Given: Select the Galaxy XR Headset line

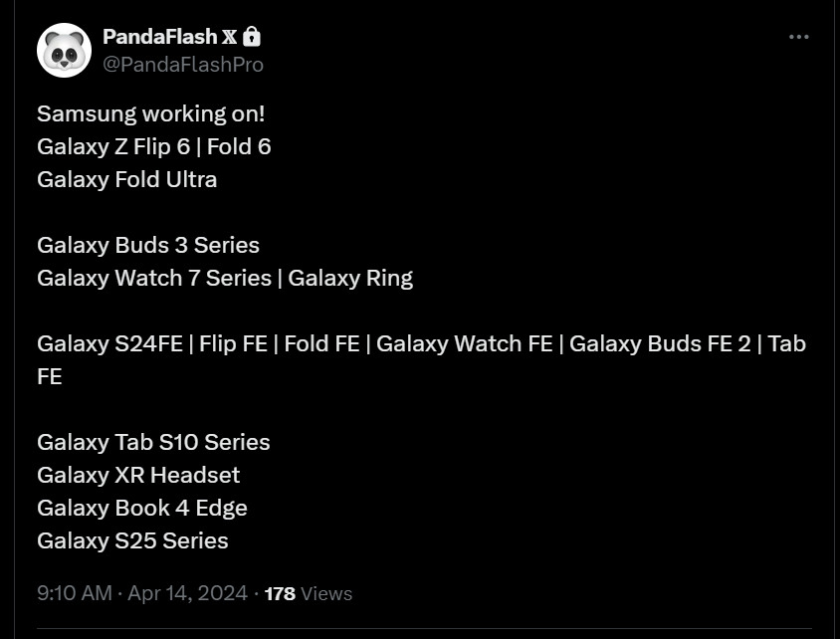Looking at the screenshot, I should point(137,475).
